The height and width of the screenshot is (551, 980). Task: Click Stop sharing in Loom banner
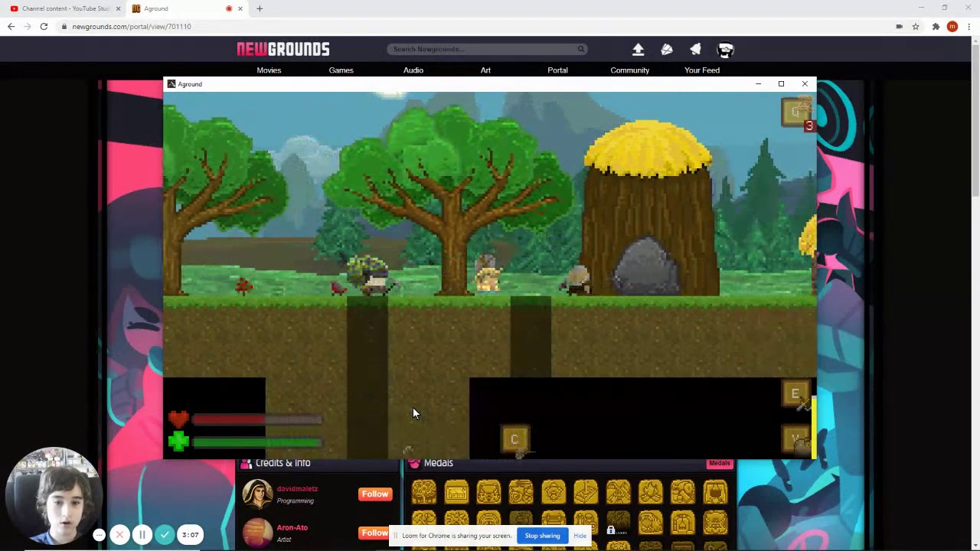(542, 536)
